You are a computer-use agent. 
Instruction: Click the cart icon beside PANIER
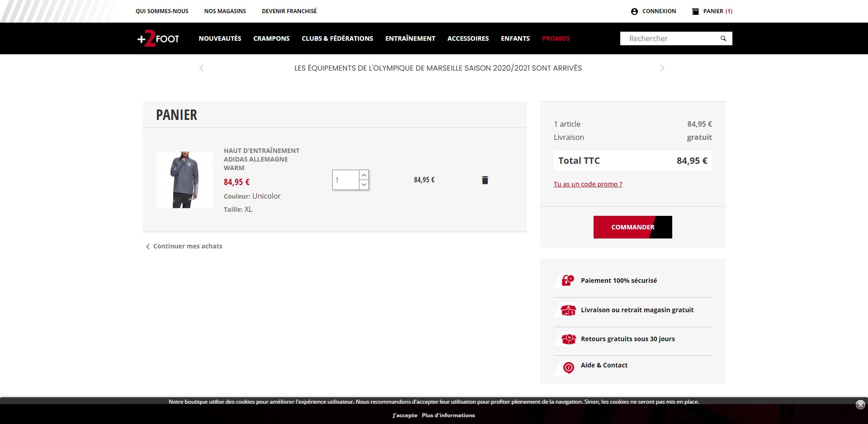click(x=695, y=11)
